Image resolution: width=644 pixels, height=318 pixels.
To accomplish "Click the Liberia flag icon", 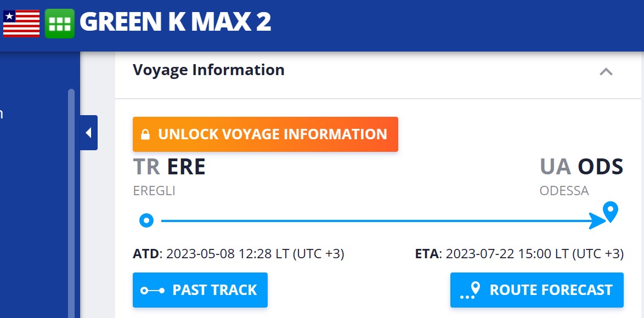I will coord(21,24).
